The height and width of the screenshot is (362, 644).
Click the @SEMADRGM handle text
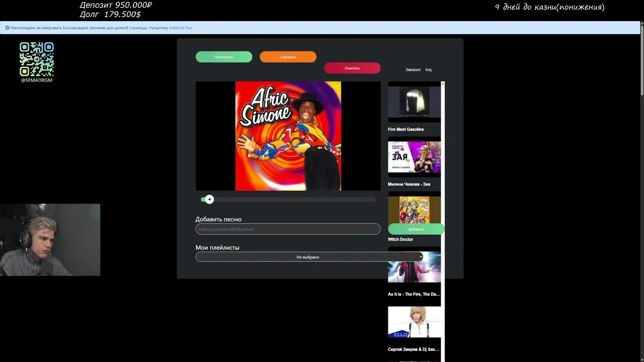click(37, 80)
